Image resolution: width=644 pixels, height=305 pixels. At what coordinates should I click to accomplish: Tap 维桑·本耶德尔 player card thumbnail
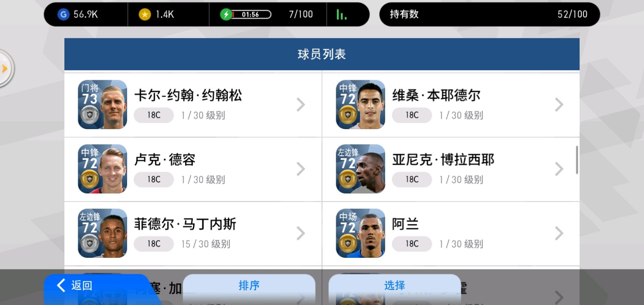click(x=361, y=105)
